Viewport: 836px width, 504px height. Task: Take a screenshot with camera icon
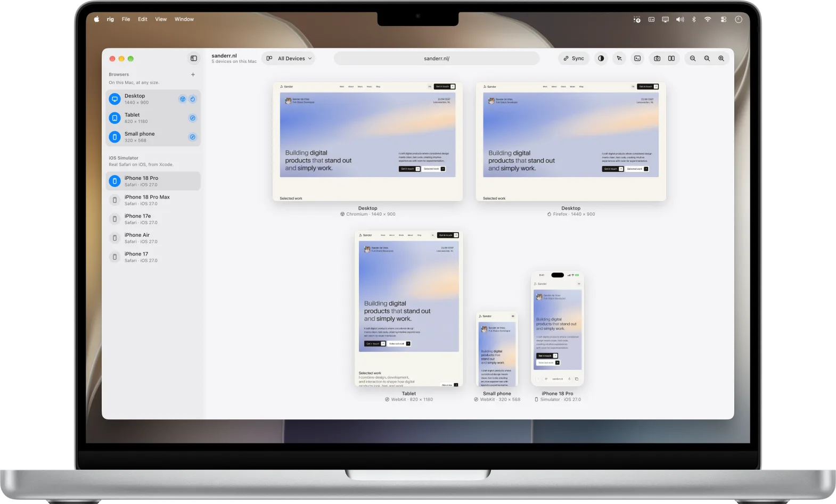coord(657,59)
